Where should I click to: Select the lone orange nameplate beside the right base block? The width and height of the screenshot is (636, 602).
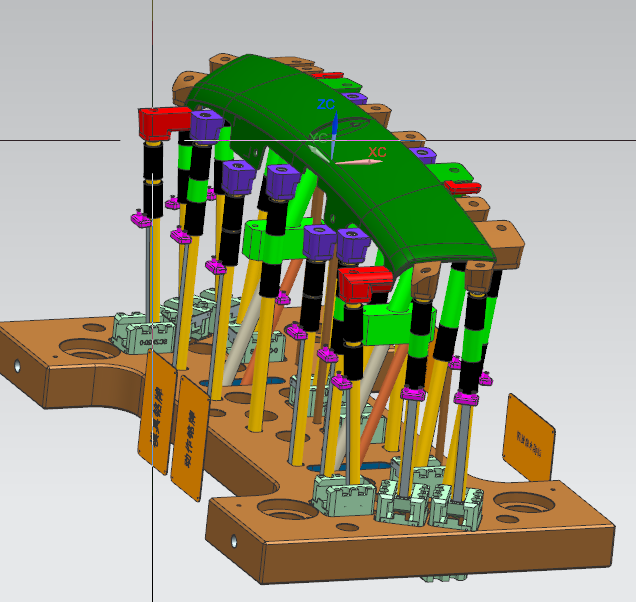[x=529, y=438]
